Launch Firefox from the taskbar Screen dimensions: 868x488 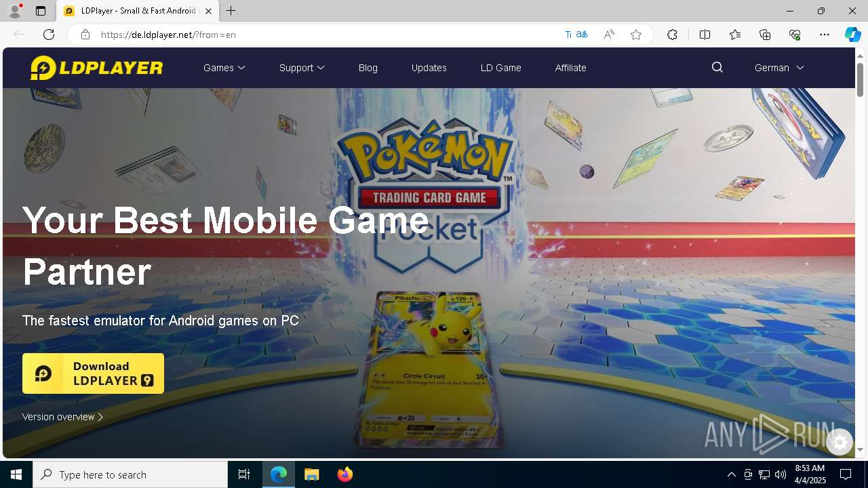tap(344, 474)
